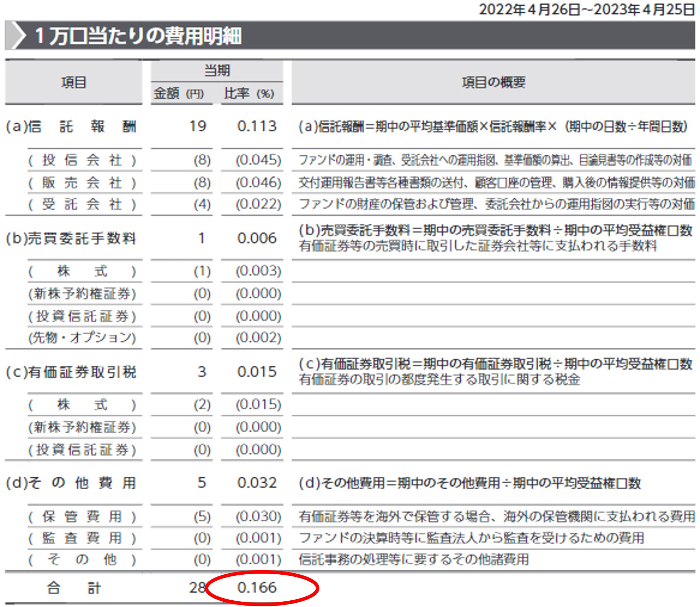700x607 pixels.
Task: Click the ratio (0.001) for 監査費用
Action: coord(259,538)
